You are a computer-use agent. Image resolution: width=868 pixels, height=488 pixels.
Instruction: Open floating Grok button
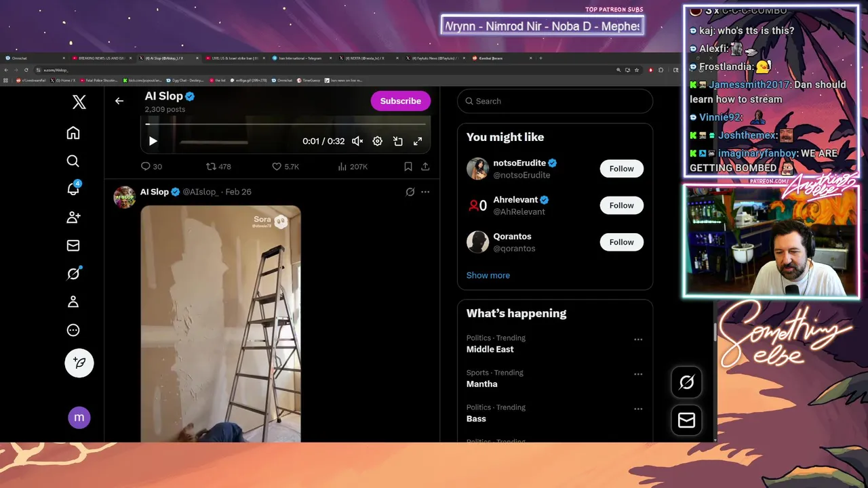686,382
